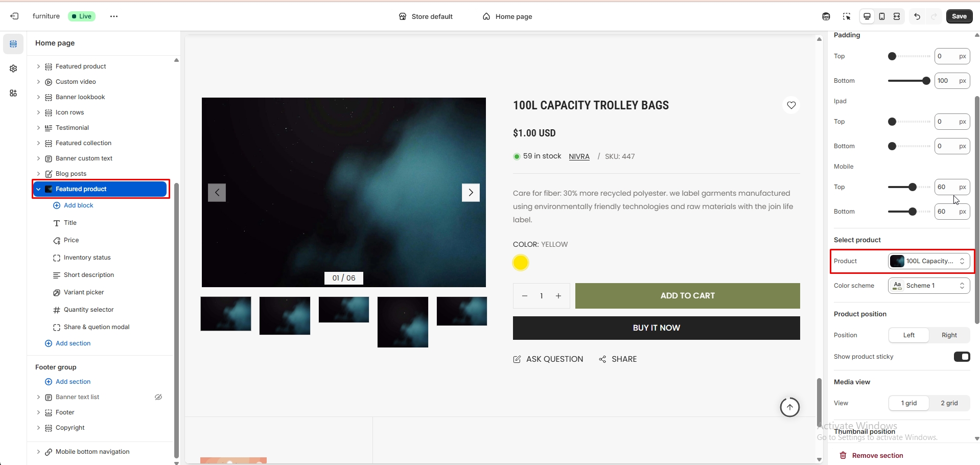
Task: Open the Home page selector
Action: [507, 16]
